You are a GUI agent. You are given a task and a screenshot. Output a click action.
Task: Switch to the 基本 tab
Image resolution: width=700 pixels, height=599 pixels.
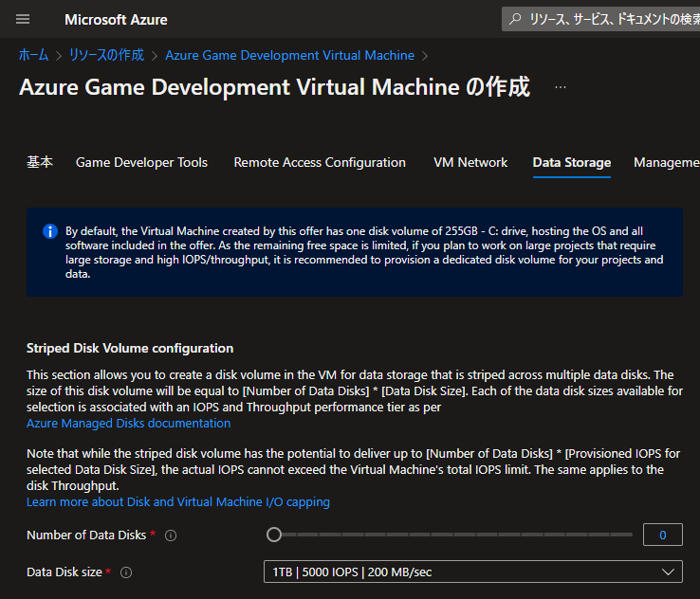(x=40, y=162)
